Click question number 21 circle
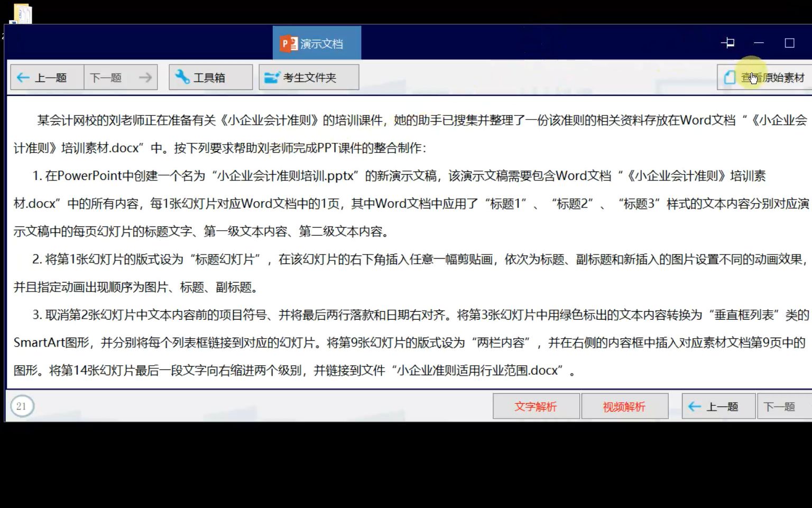The width and height of the screenshot is (812, 508). [x=22, y=406]
